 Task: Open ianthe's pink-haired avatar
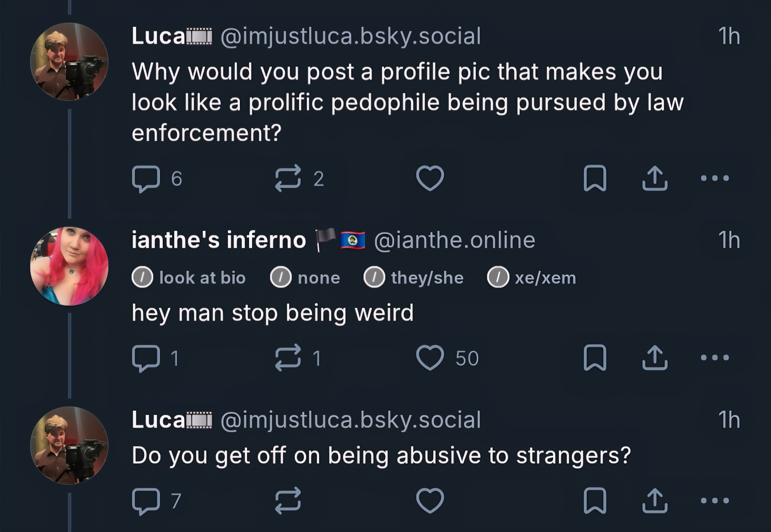tap(69, 266)
